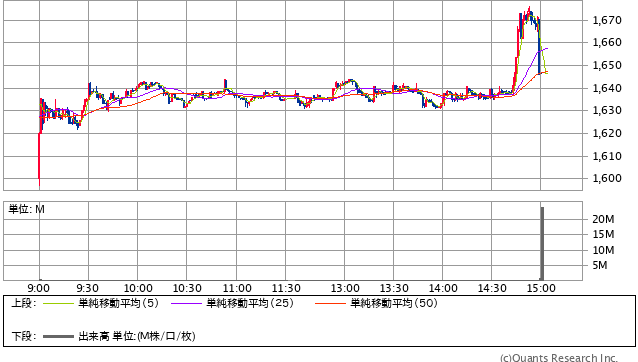The height and width of the screenshot is (362, 638).
Task: Select the 単純移動平均(5) legend label
Action: point(118,303)
